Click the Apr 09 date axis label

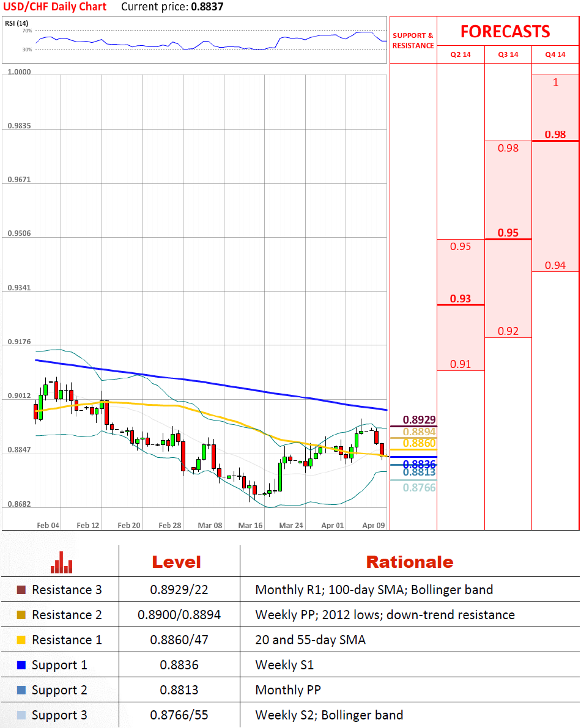(374, 525)
